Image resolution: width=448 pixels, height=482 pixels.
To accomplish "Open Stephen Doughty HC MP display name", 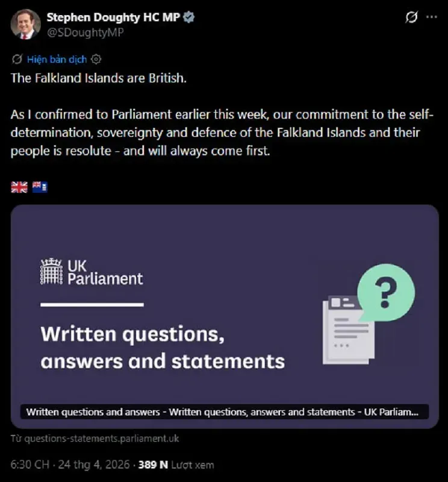I will tap(113, 17).
